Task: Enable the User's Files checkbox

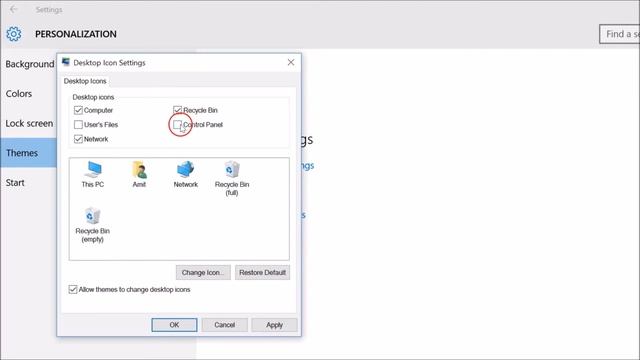Action: pyautogui.click(x=78, y=124)
